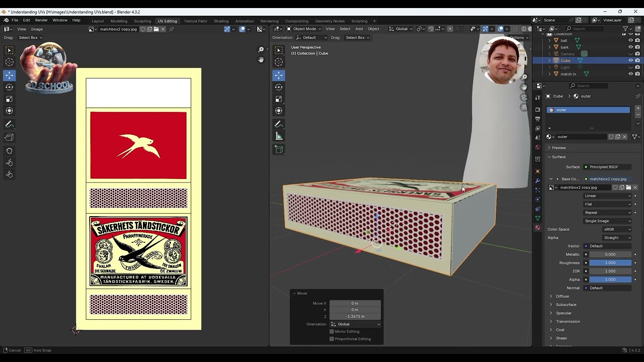Screen dimensions: 644x362
Task: Adjust the Roughness slider
Action: click(610, 263)
